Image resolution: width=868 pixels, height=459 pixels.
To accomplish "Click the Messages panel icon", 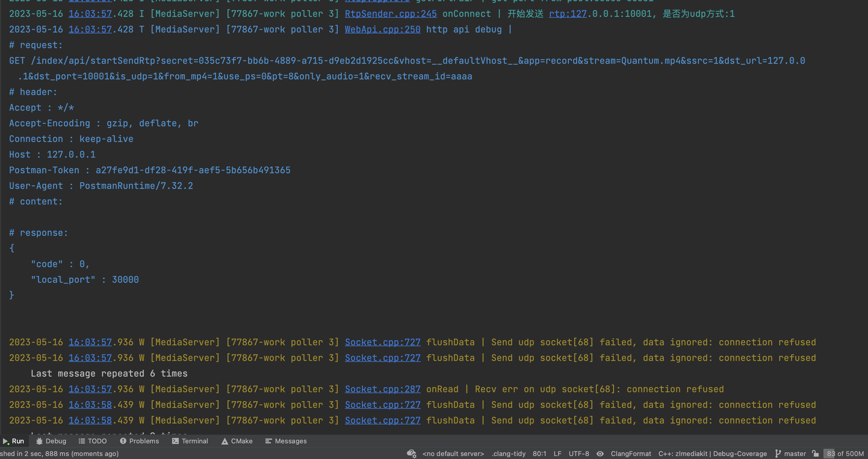I will (268, 441).
